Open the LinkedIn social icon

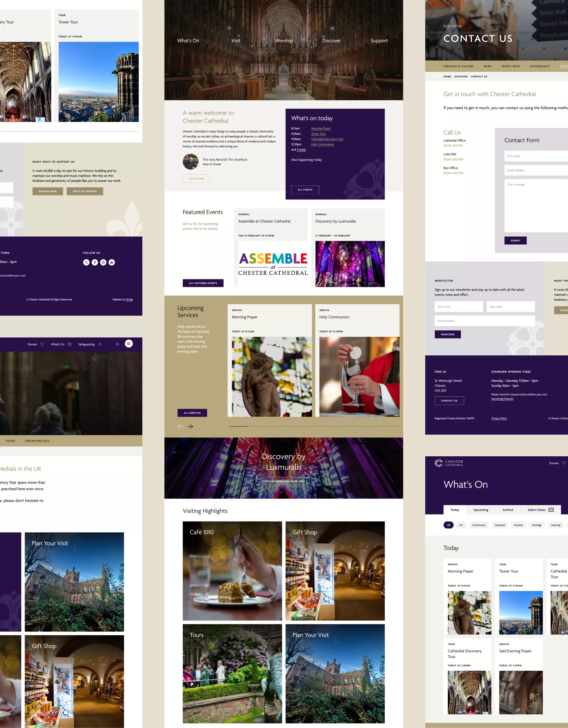pos(111,262)
